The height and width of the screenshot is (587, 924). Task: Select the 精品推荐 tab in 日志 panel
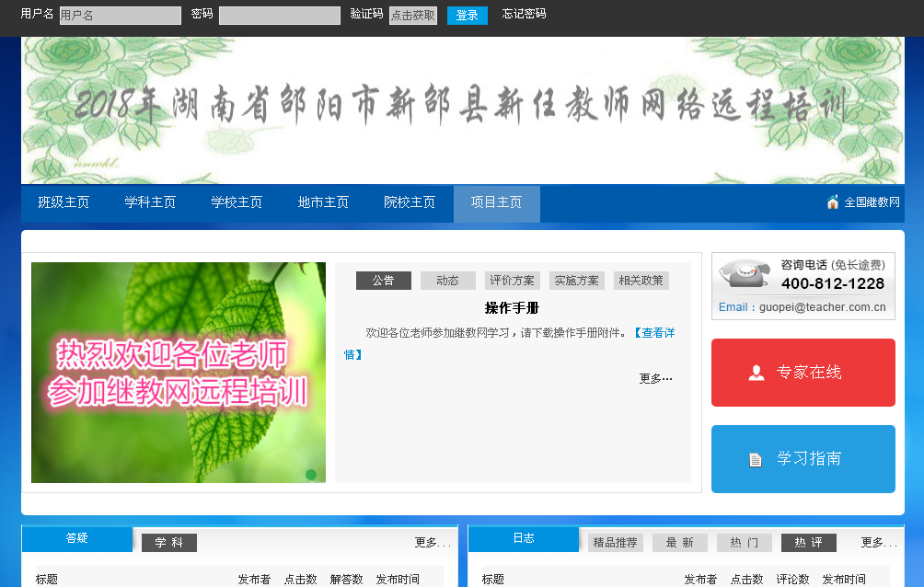point(615,543)
